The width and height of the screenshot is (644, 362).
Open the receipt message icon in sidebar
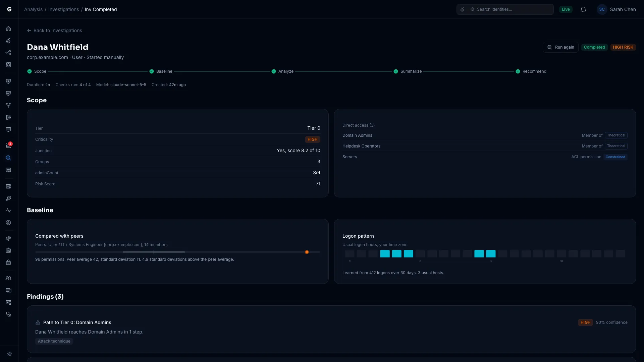[8, 170]
